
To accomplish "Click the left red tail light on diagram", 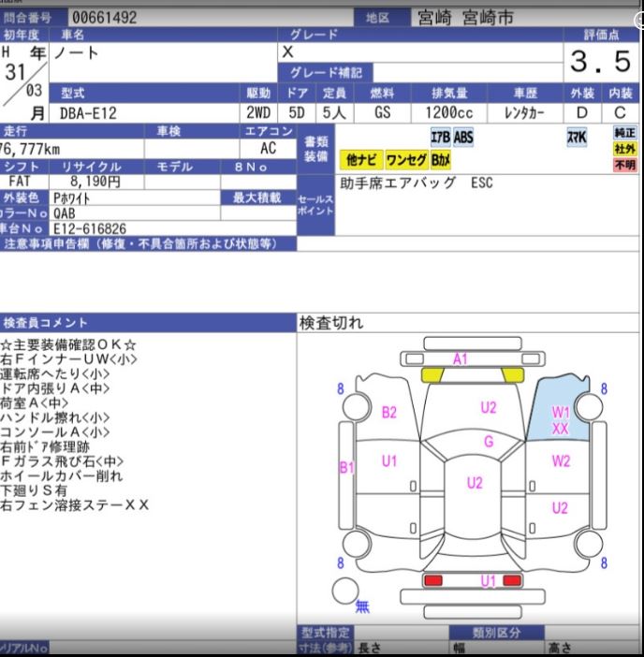I will [433, 581].
